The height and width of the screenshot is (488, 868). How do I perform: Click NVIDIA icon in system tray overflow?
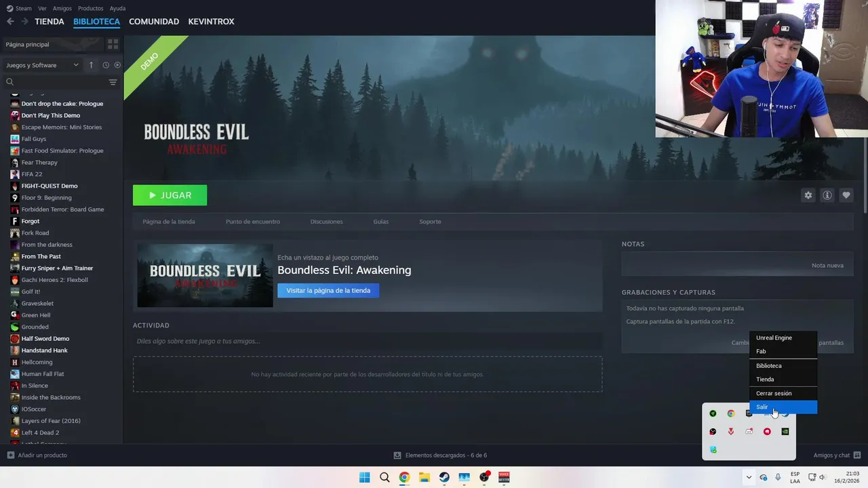point(785,432)
